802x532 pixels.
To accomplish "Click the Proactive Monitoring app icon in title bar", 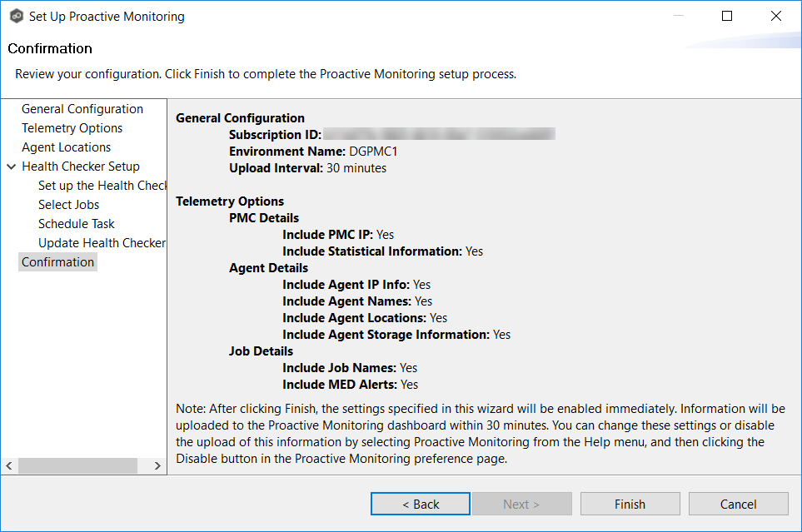I will 15,17.
